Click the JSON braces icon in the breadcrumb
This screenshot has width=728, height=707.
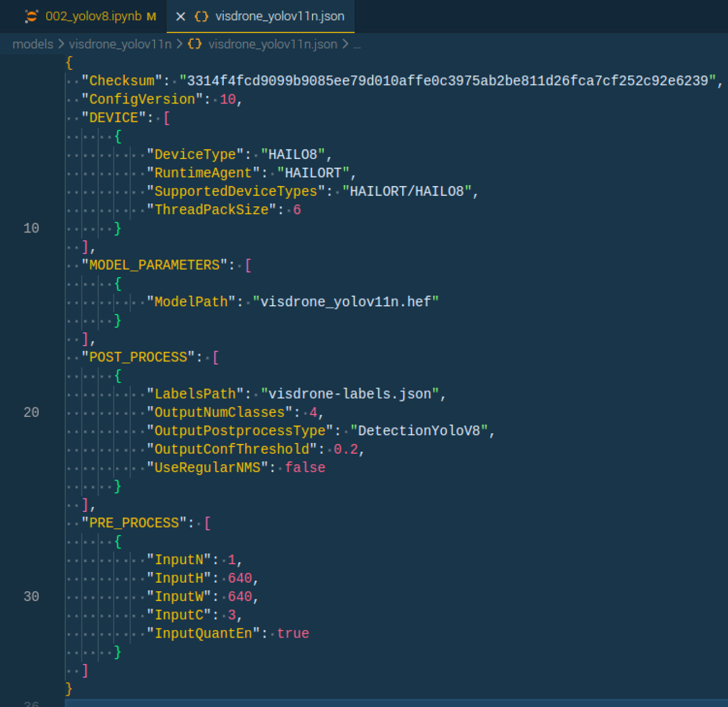pyautogui.click(x=195, y=44)
